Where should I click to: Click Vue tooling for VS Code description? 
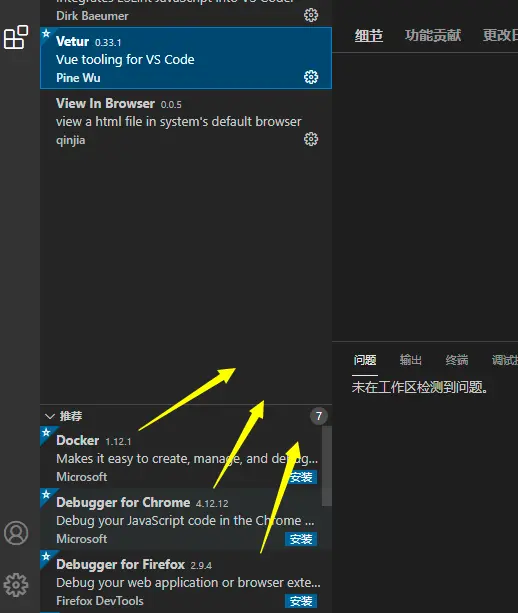click(125, 59)
